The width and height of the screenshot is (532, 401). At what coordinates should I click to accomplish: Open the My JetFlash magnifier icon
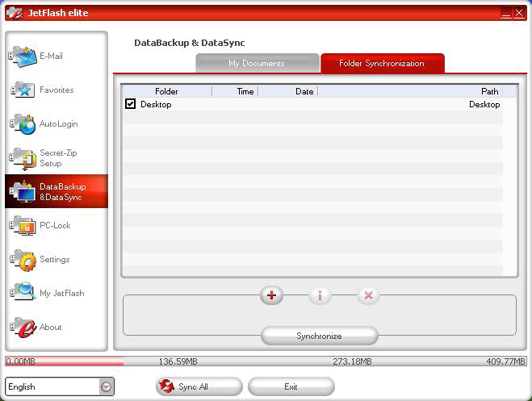tap(23, 291)
